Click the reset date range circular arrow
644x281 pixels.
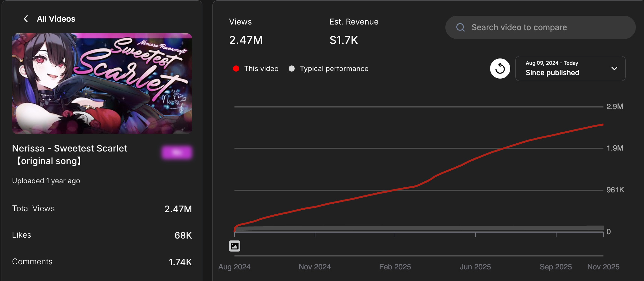tap(500, 69)
